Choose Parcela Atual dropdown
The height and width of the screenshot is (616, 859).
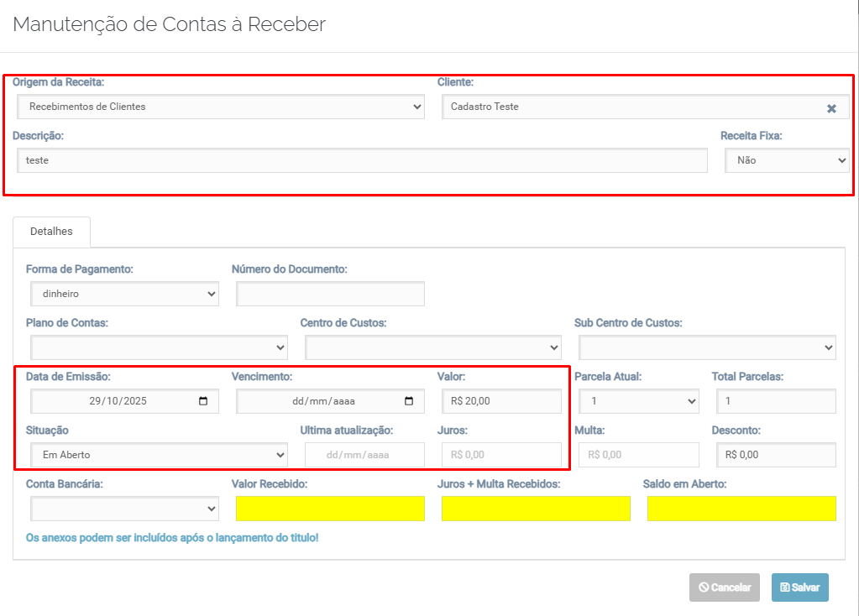640,401
